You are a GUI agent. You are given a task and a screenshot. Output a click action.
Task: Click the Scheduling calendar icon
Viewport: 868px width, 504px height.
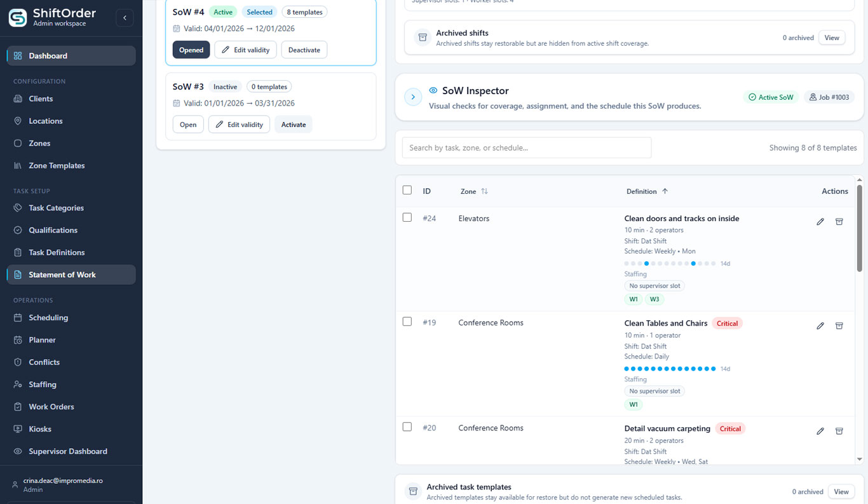(x=18, y=318)
